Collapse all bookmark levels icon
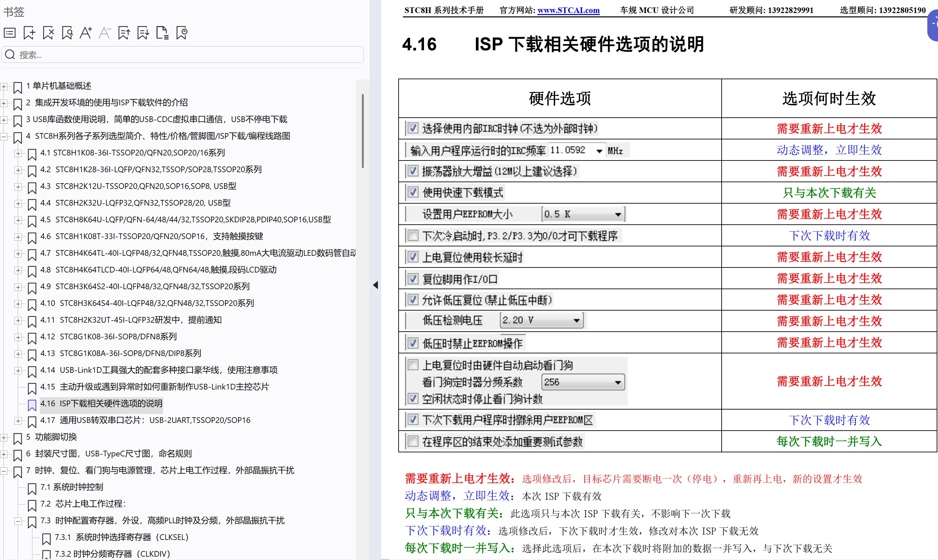938x560 pixels. [x=143, y=33]
